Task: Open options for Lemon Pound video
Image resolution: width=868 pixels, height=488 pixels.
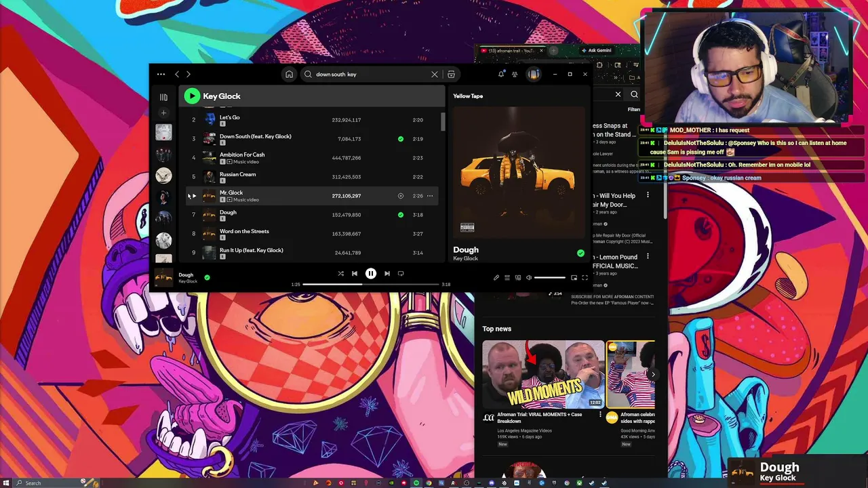Action: coord(648,256)
